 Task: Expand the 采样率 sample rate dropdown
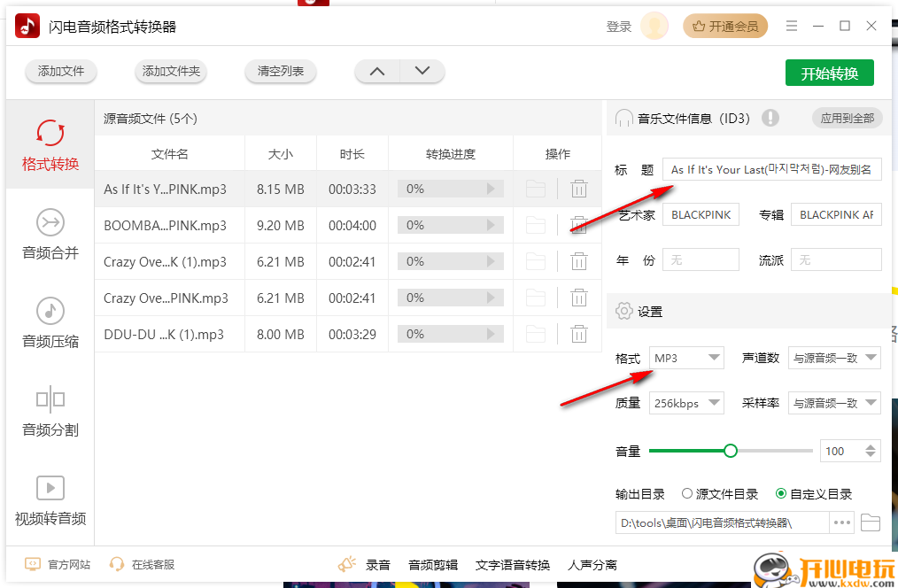(x=834, y=402)
